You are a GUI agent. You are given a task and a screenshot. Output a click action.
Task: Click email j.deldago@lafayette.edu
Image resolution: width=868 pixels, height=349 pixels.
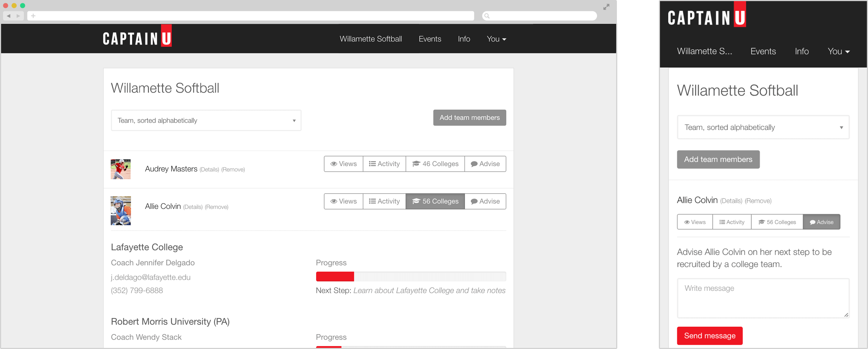(151, 277)
